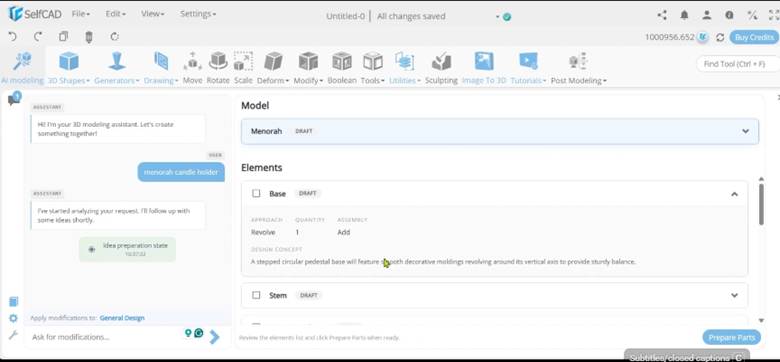Click the Revolve approach value
This screenshot has width=780, height=362.
(263, 232)
